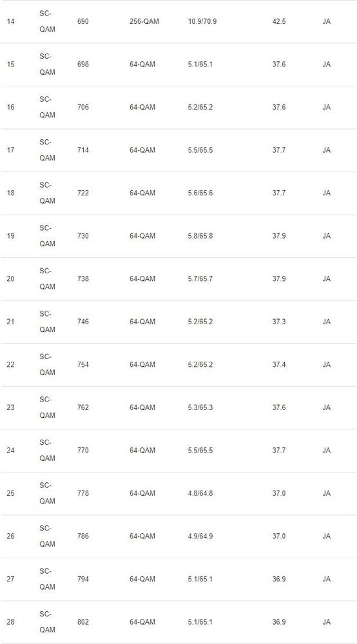Click the 5.5/65.5 value in channel 24 row
The height and width of the screenshot is (644, 357).
tap(200, 451)
